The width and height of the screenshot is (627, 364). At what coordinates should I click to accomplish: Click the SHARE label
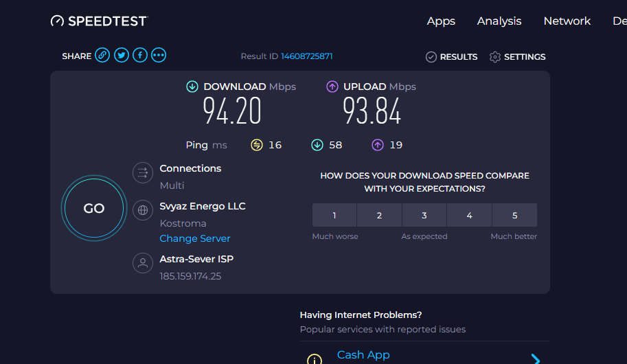point(77,56)
